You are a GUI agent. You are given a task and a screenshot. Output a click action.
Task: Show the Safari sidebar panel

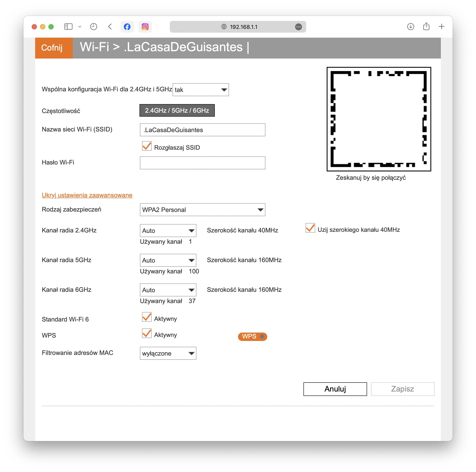point(68,27)
